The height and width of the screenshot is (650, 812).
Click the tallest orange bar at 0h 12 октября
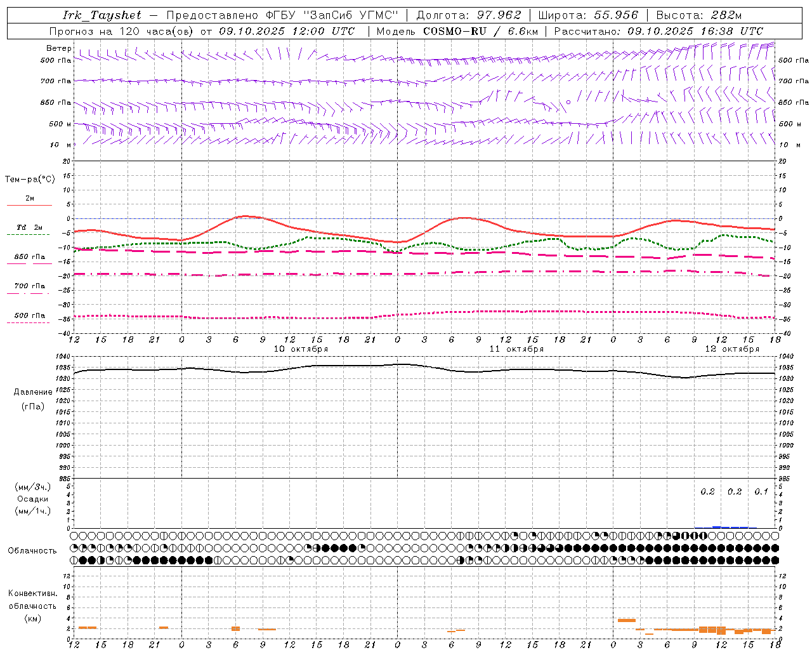point(627,620)
